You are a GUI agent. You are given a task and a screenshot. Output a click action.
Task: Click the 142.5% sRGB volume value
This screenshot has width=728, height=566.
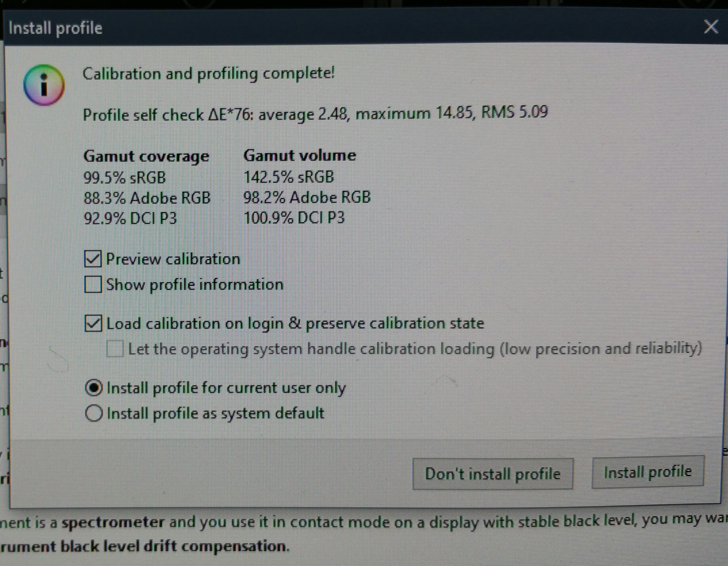pyautogui.click(x=288, y=177)
